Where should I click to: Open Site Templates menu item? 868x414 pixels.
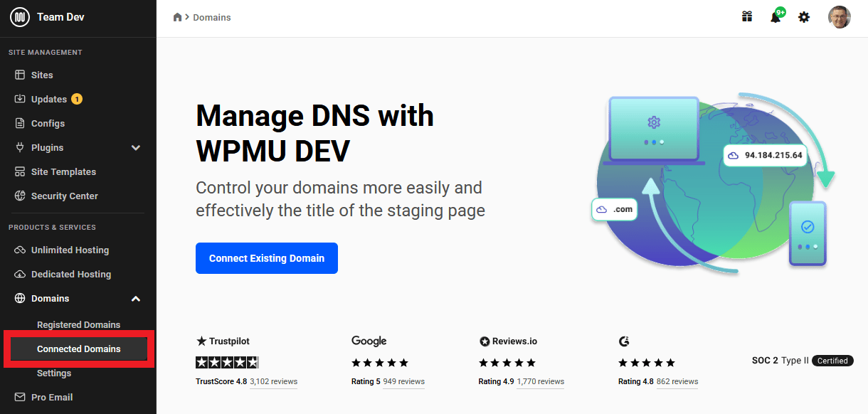point(63,171)
